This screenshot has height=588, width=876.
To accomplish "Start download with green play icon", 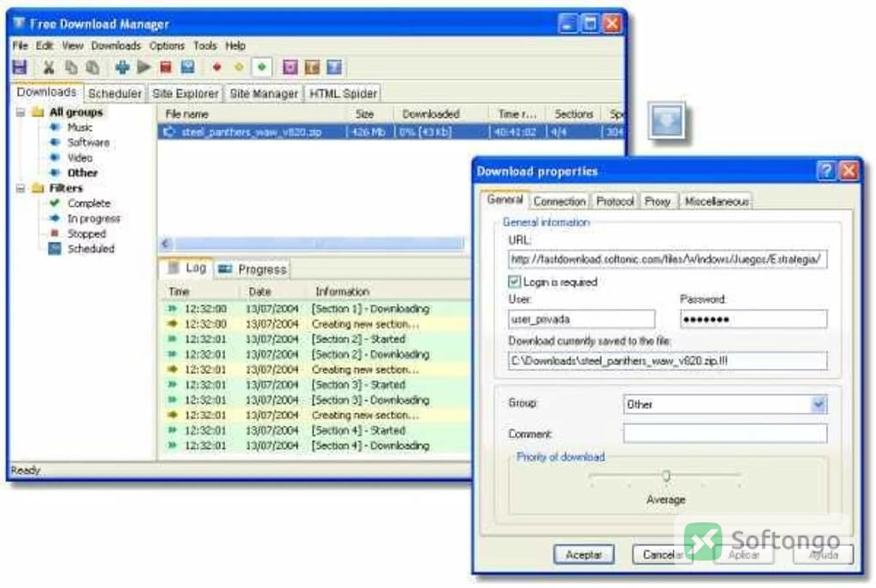I will [x=144, y=68].
